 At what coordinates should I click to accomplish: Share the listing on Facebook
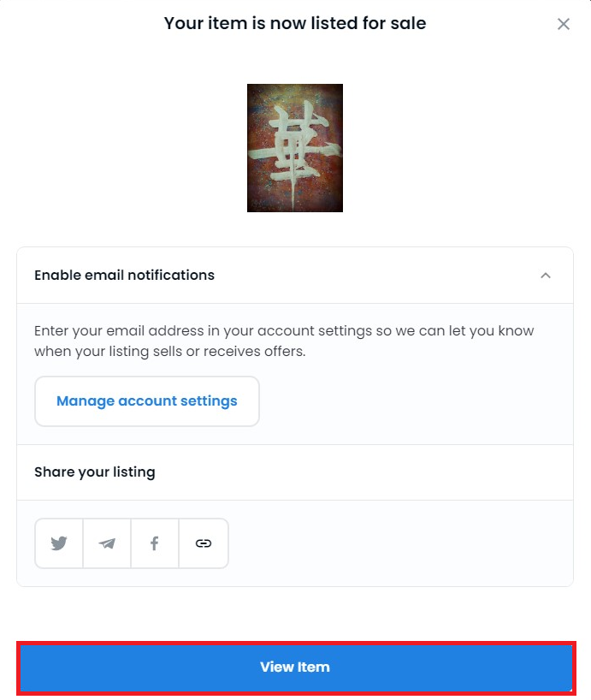(155, 543)
